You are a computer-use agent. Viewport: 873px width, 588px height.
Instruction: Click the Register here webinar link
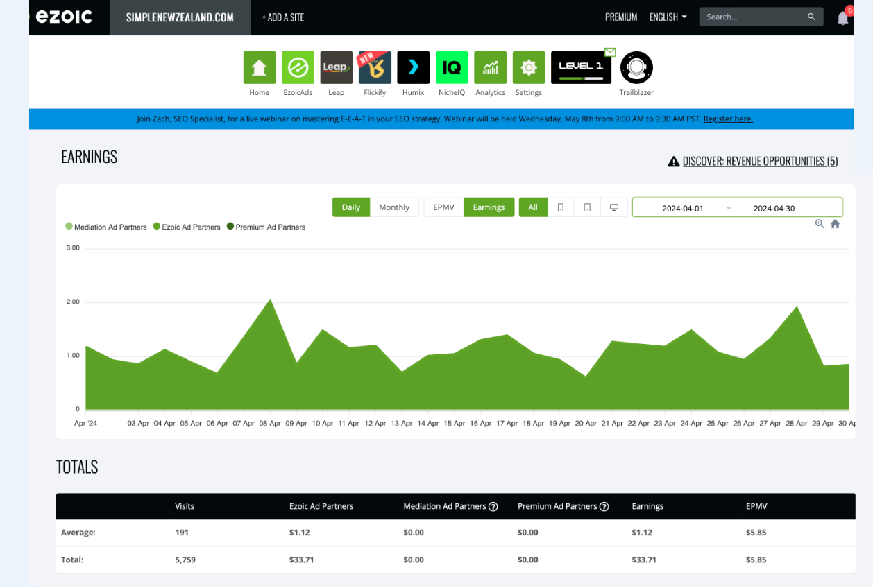[x=728, y=119]
